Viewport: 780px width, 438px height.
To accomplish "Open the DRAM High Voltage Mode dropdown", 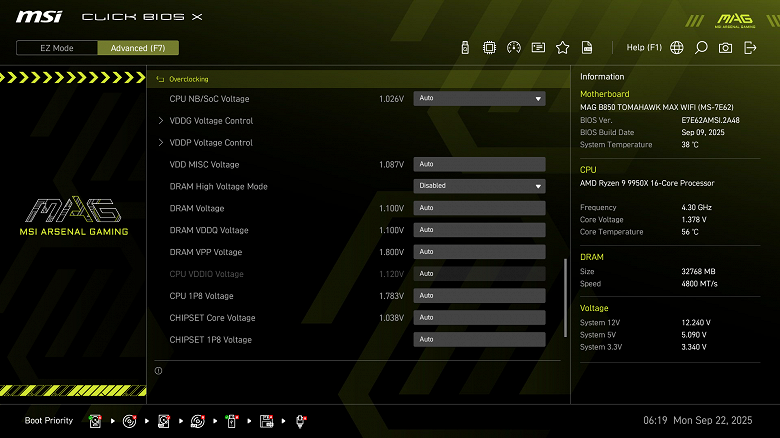I will (x=479, y=186).
